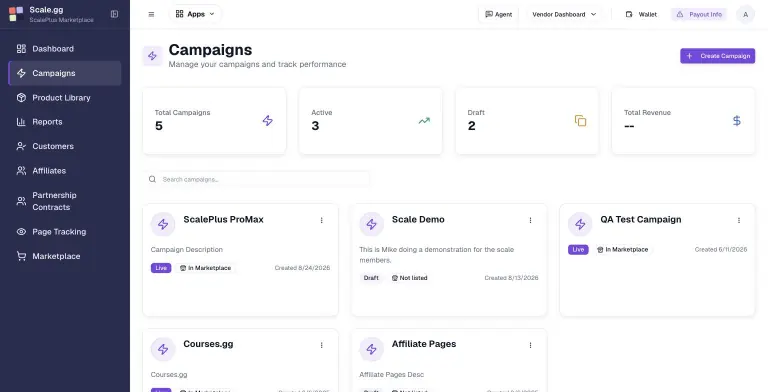768x392 pixels.
Task: Click In Marketplace tag on QA Test Campaign
Action: (x=623, y=249)
